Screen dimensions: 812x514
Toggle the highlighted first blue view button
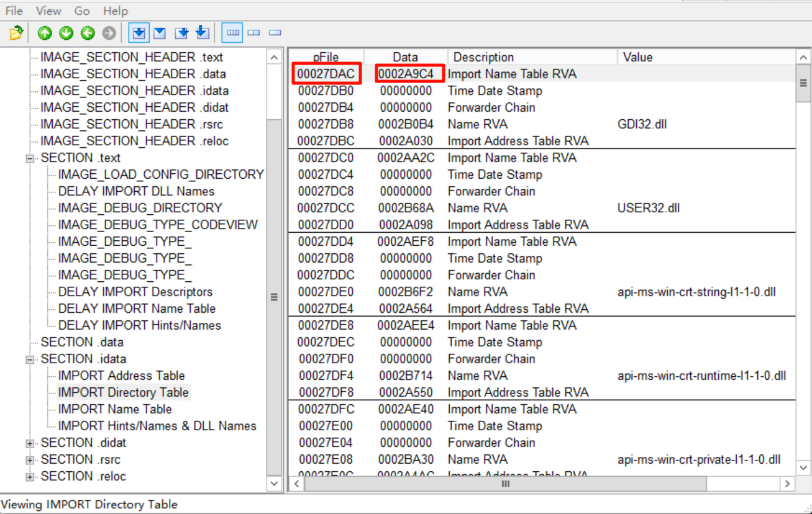[x=139, y=33]
